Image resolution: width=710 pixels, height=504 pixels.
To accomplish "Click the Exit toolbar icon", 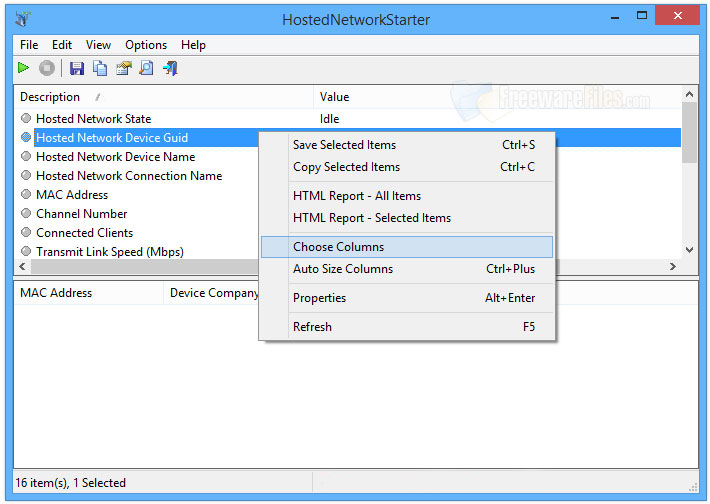I will 170,68.
